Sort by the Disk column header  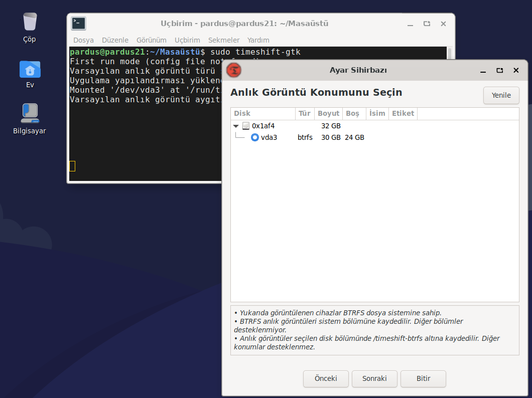263,113
